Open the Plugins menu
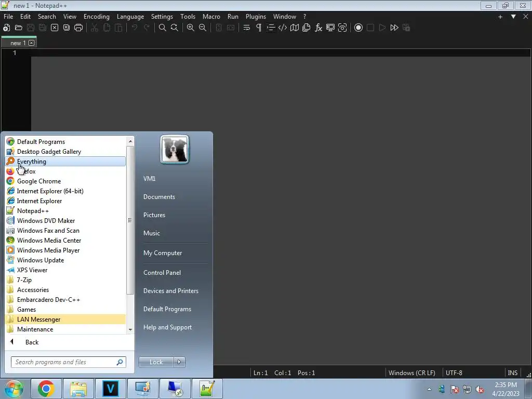This screenshot has height=399, width=532. pos(256,17)
